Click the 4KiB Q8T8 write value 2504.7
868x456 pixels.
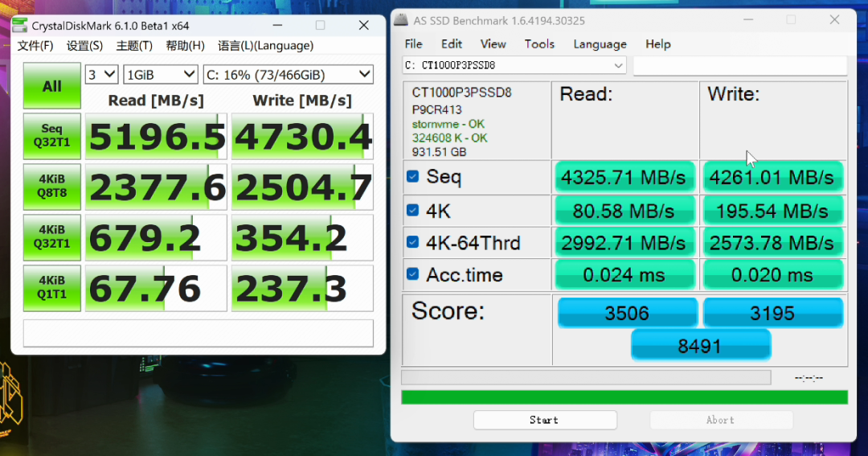point(302,187)
